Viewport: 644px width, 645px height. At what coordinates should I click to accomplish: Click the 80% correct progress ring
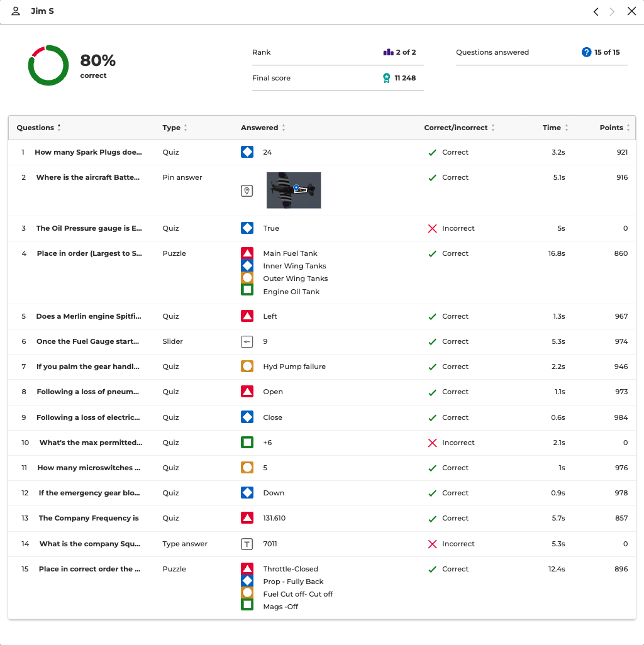[48, 65]
